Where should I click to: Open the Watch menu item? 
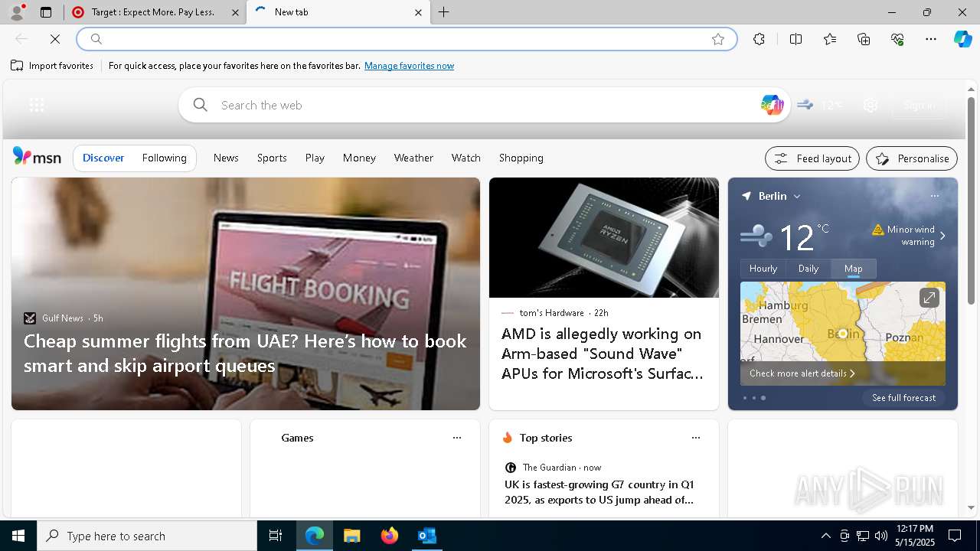click(466, 158)
